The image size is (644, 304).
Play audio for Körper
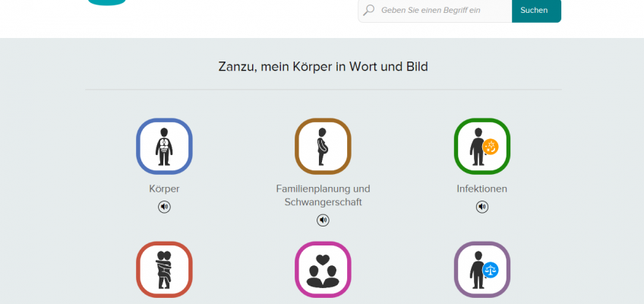tap(164, 207)
